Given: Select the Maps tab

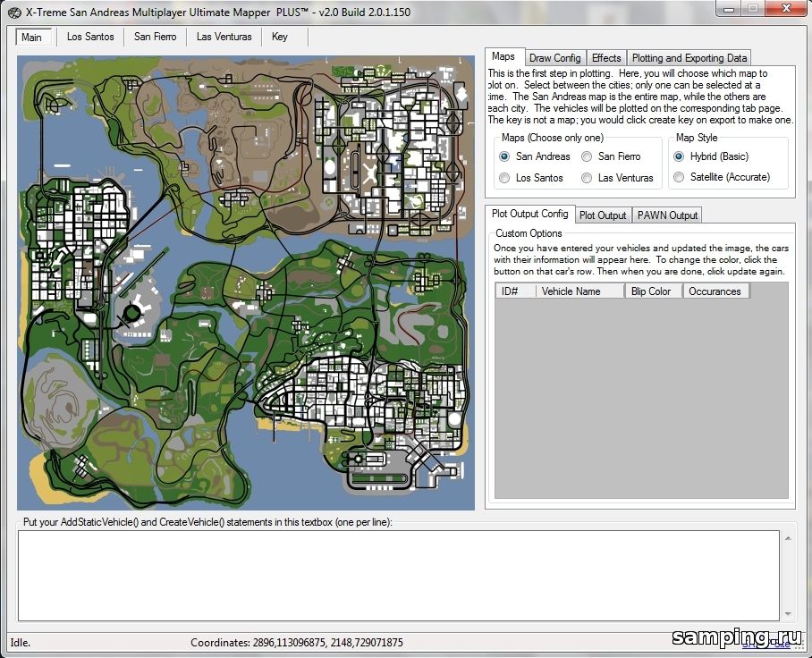Looking at the screenshot, I should (x=503, y=56).
